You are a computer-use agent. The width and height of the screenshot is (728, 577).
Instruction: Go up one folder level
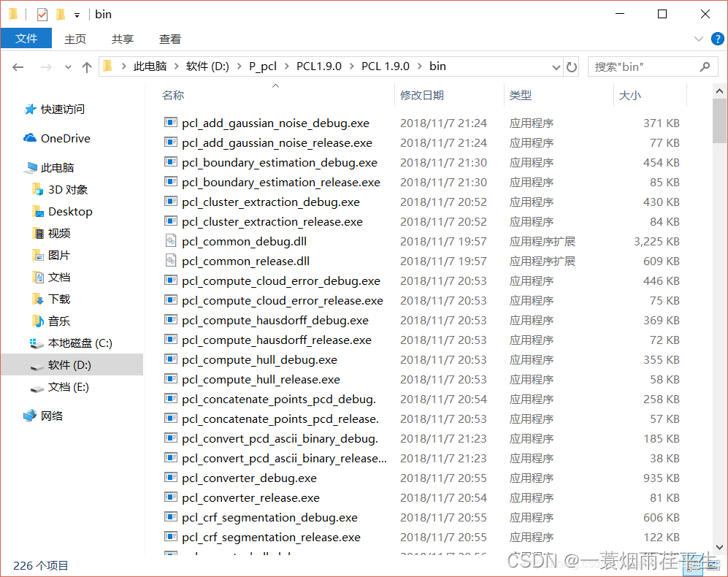pyautogui.click(x=86, y=67)
